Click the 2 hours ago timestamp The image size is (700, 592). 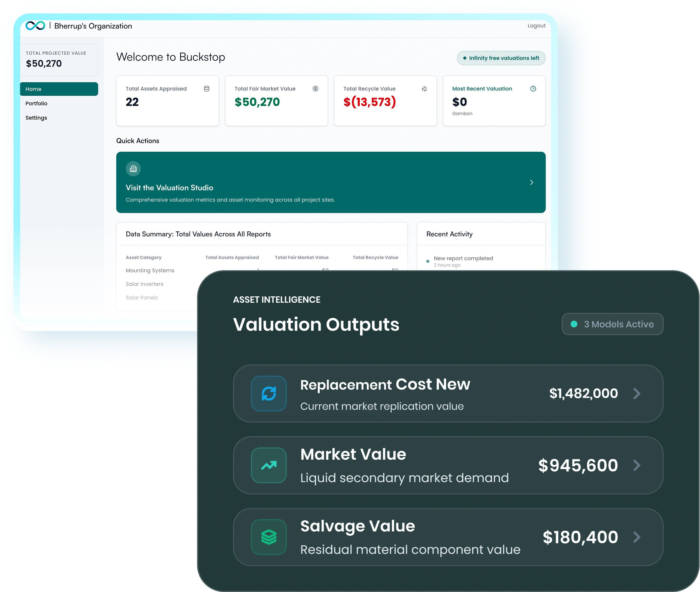pyautogui.click(x=447, y=265)
